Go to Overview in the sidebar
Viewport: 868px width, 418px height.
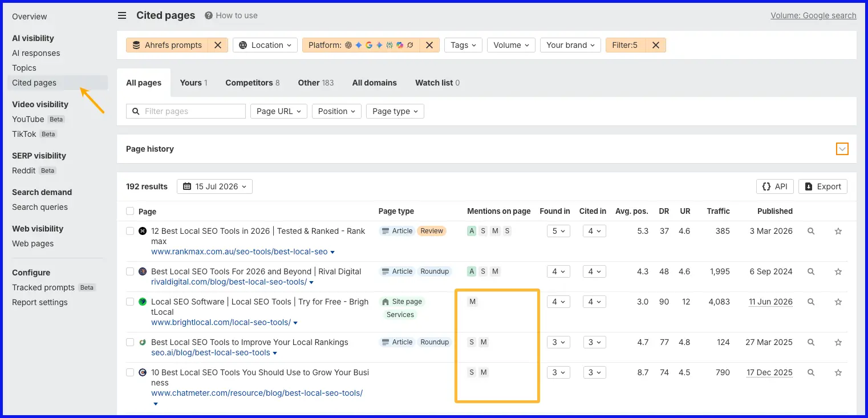pos(30,17)
